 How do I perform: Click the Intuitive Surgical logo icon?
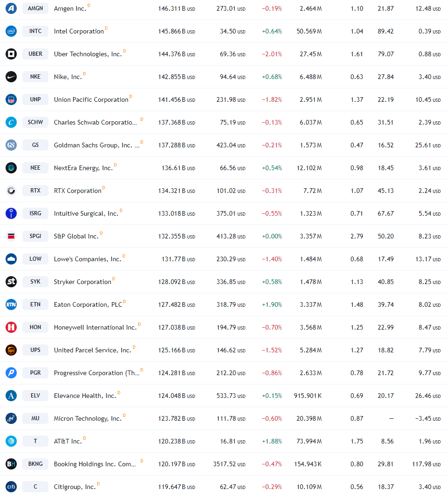[11, 213]
